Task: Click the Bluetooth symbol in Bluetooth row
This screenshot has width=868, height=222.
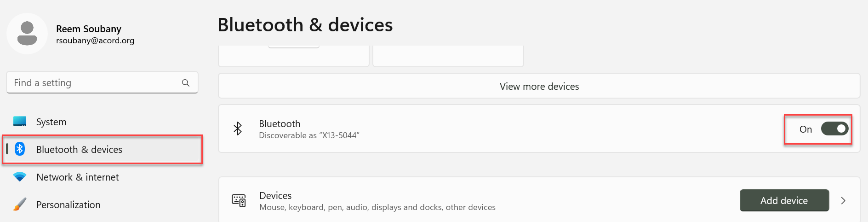Action: point(238,129)
